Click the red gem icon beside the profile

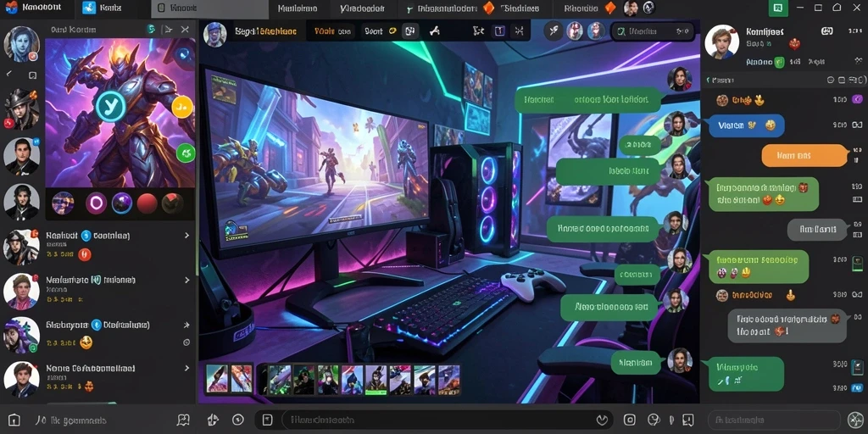794,43
